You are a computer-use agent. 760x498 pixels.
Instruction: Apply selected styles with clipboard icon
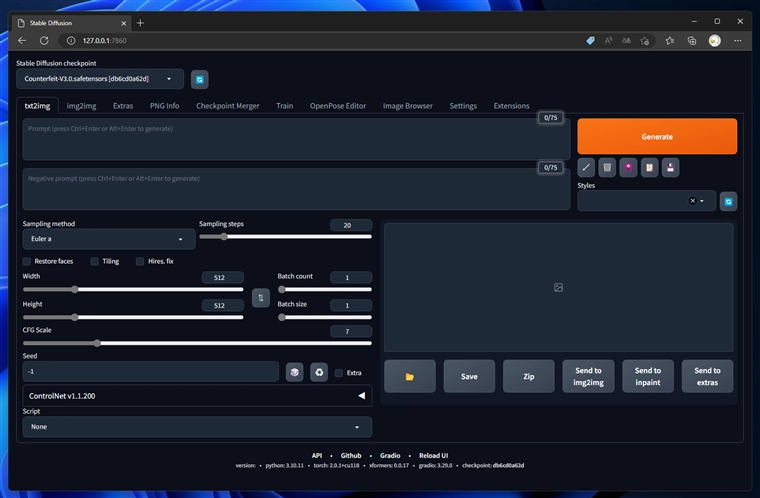pos(649,168)
